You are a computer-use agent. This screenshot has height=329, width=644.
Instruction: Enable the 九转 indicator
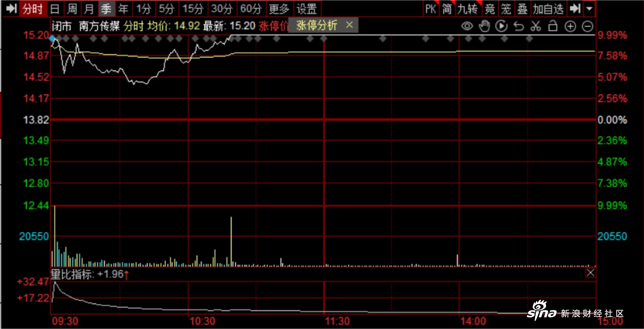[468, 9]
